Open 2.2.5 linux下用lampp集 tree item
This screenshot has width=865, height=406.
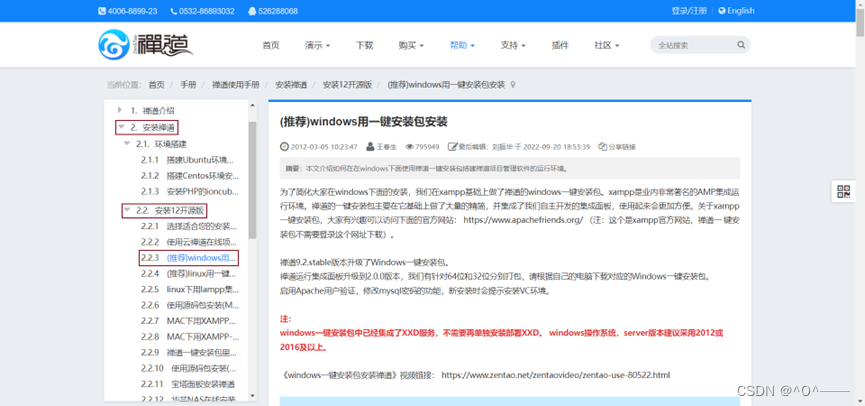point(189,289)
